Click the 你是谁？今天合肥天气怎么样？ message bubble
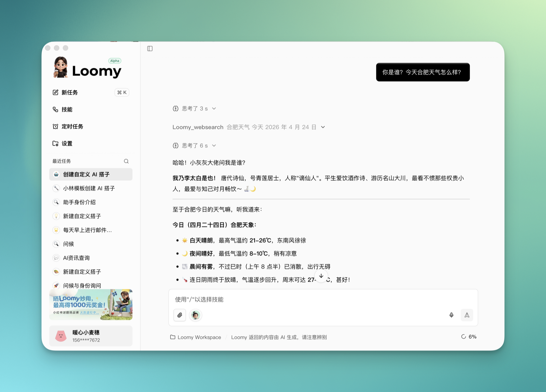Screen dimensions: 546x392 click(x=423, y=72)
